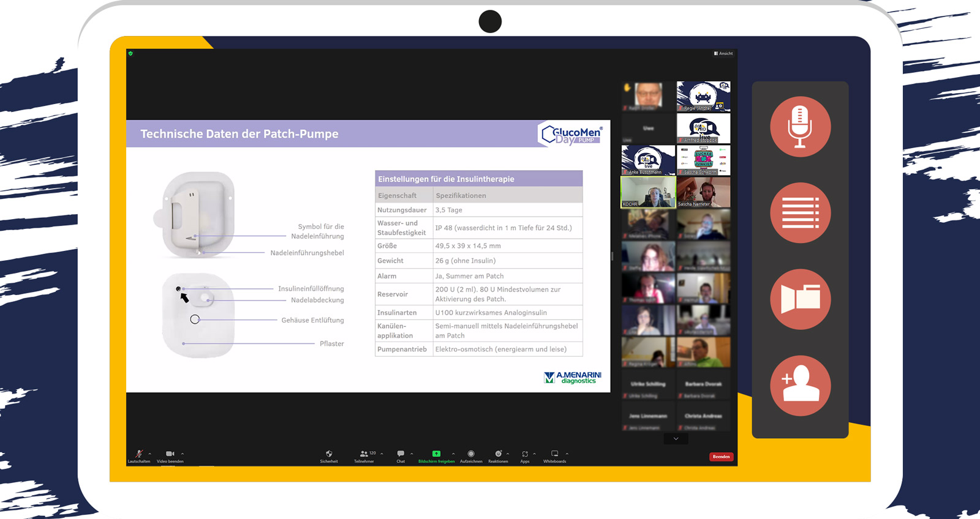Open the Chat panel
This screenshot has height=519, width=980.
point(401,456)
